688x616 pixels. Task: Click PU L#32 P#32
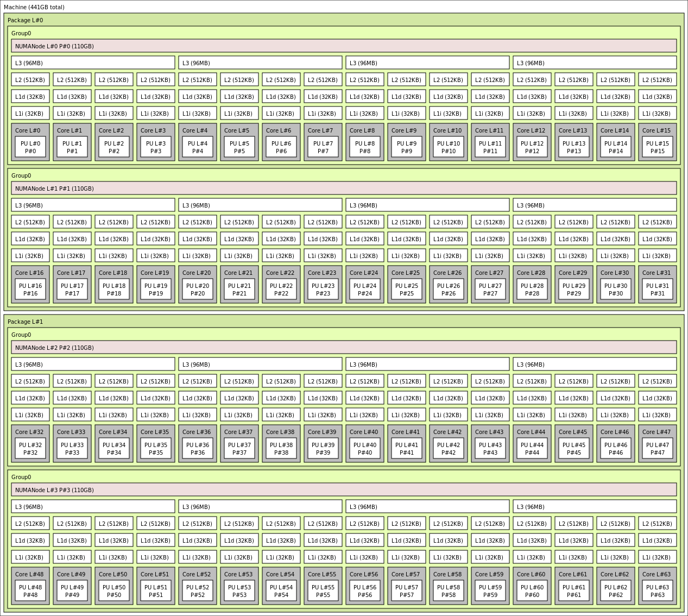[x=30, y=448]
